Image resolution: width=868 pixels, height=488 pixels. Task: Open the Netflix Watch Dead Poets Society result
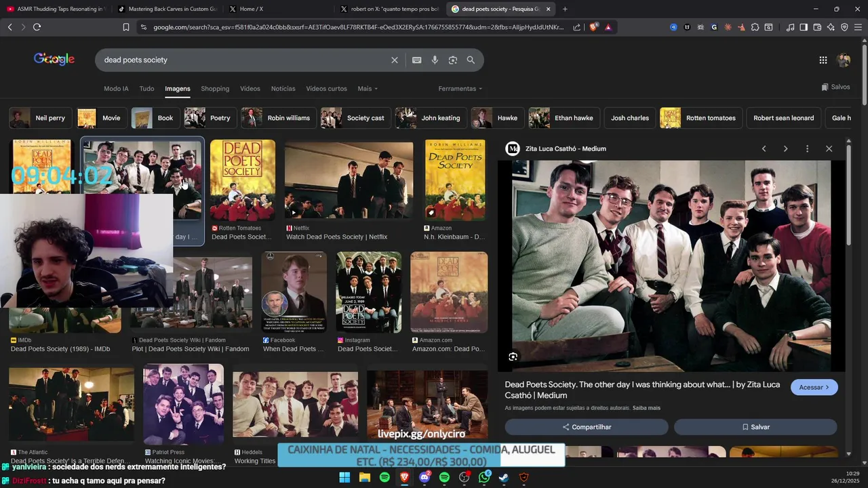click(349, 190)
